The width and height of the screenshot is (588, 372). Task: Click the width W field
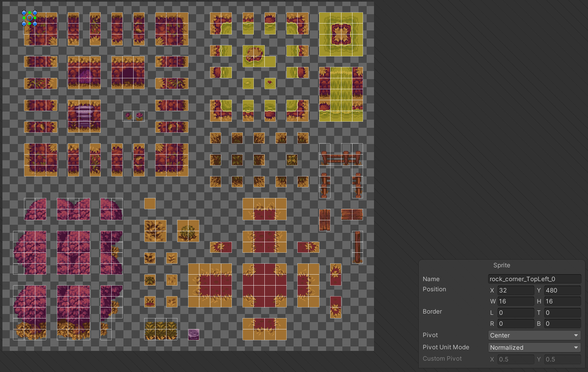[x=515, y=301]
